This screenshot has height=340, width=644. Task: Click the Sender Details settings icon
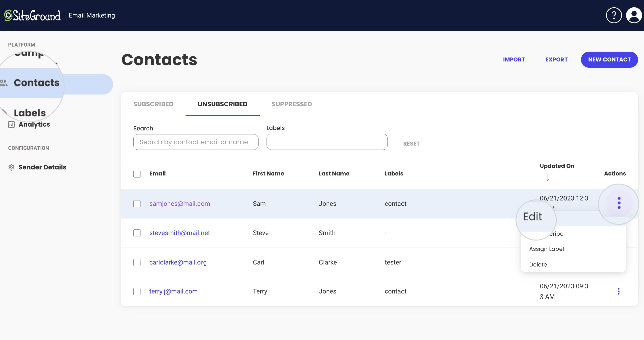[12, 167]
